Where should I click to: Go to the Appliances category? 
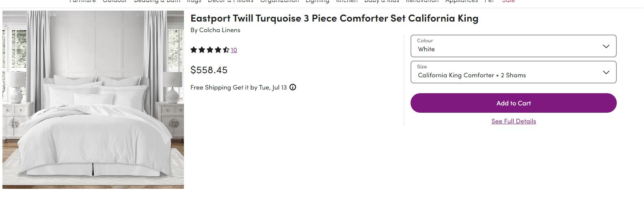coord(461,1)
